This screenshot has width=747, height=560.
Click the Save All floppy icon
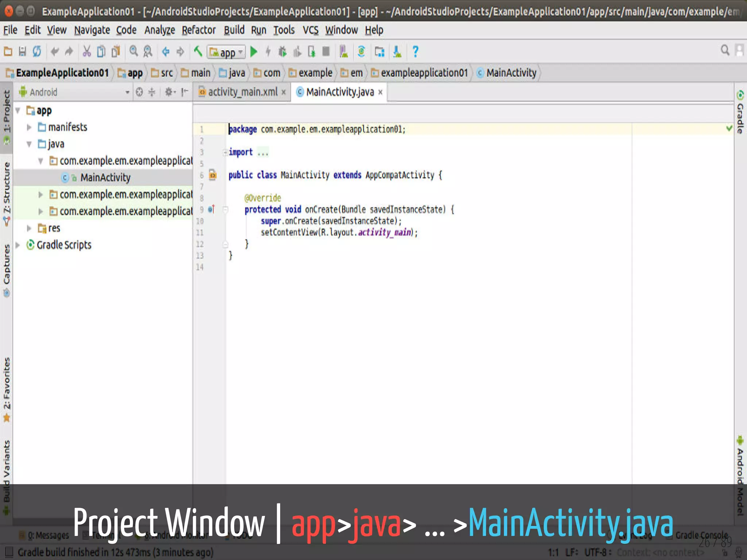[x=22, y=51]
